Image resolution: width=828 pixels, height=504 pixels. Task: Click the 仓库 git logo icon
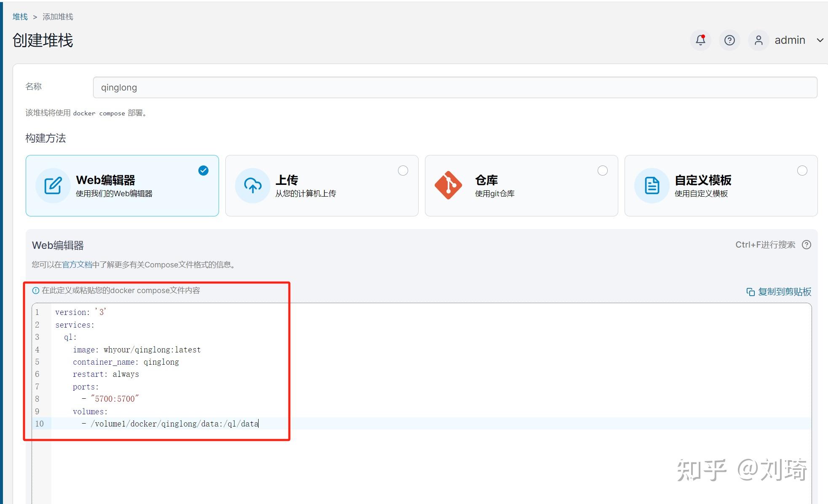448,185
